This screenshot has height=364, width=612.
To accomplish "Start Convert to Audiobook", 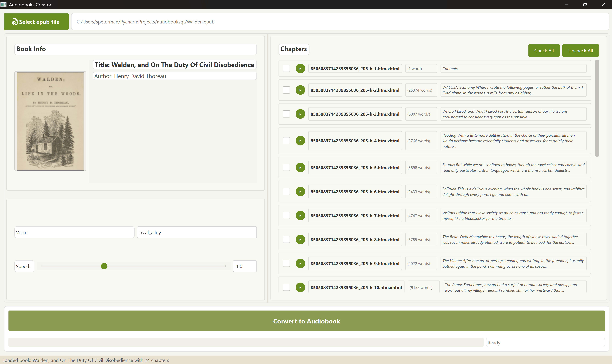I will [x=306, y=321].
